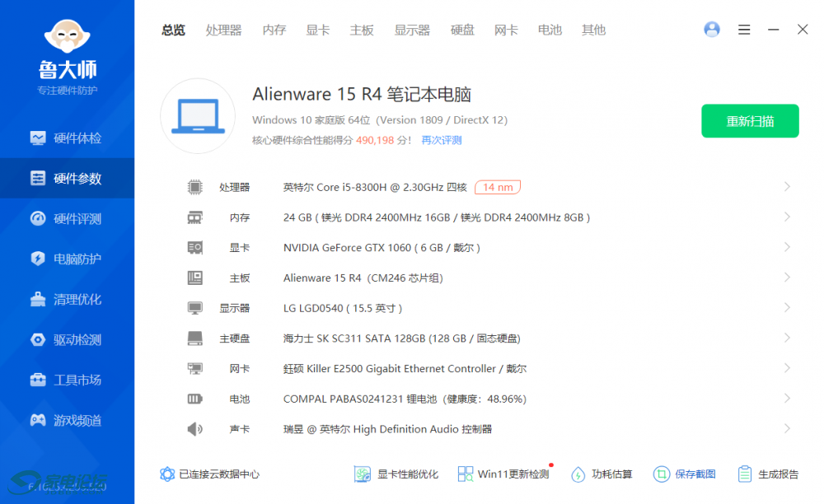Expand the 显卡 row chevron
Screen dimensions: 824x504
coord(787,247)
